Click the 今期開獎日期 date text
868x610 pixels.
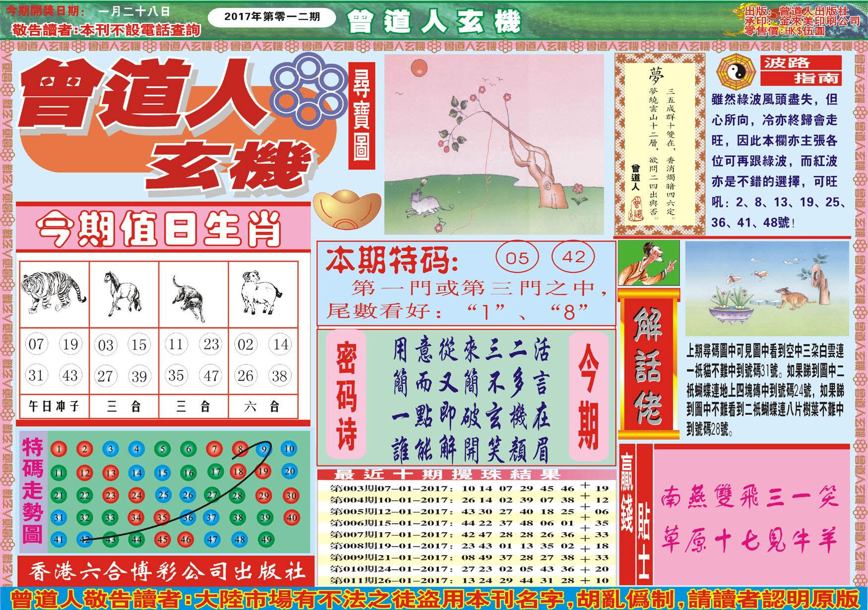[x=88, y=11]
